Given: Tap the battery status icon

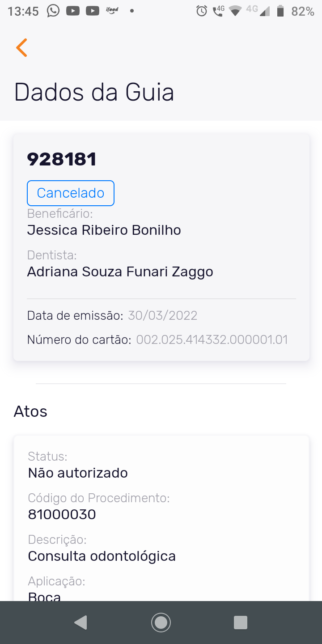Looking at the screenshot, I should point(280,11).
